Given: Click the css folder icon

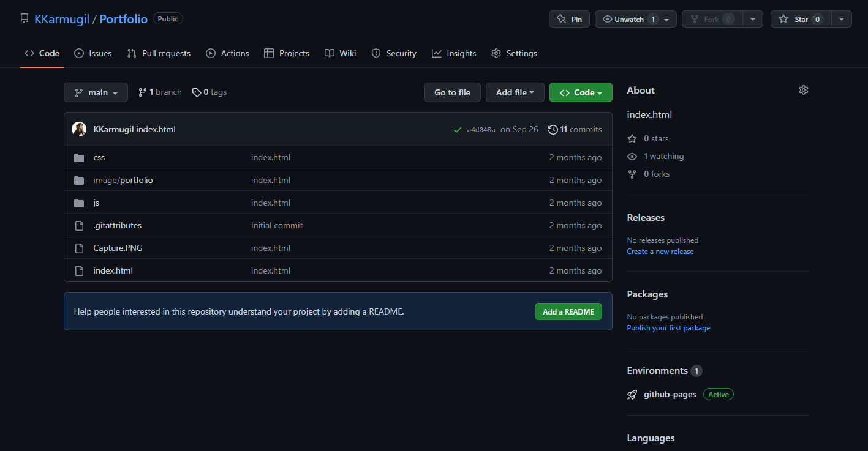Looking at the screenshot, I should click(x=79, y=158).
